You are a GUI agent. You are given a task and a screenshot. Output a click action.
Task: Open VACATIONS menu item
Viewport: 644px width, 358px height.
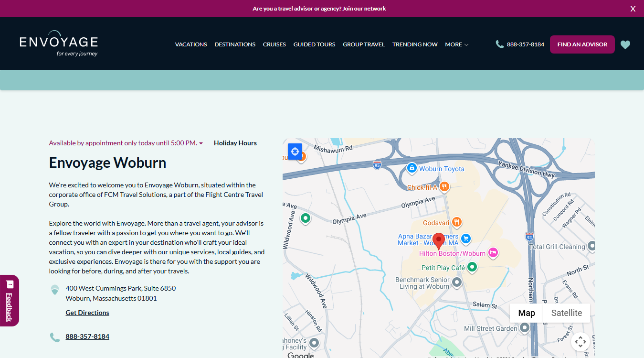coord(191,44)
